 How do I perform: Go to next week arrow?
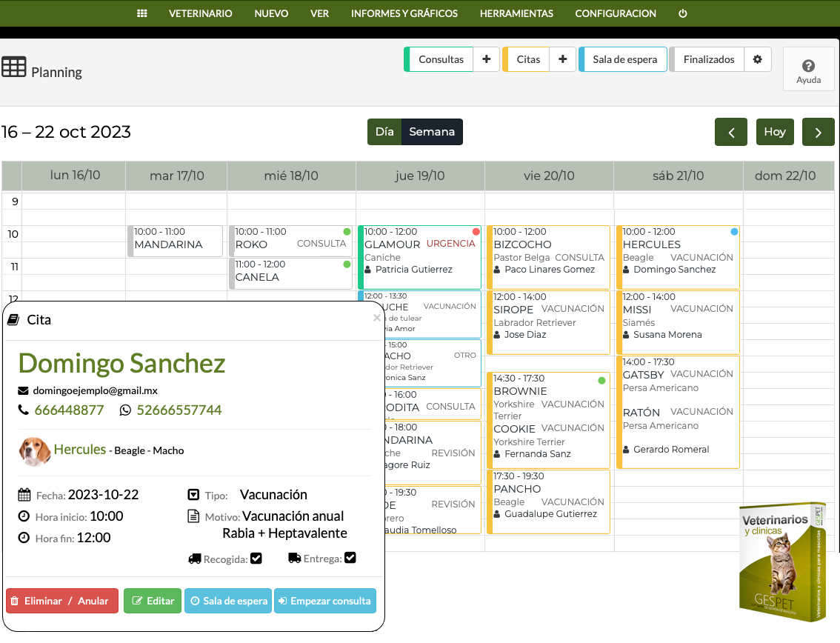tap(818, 132)
